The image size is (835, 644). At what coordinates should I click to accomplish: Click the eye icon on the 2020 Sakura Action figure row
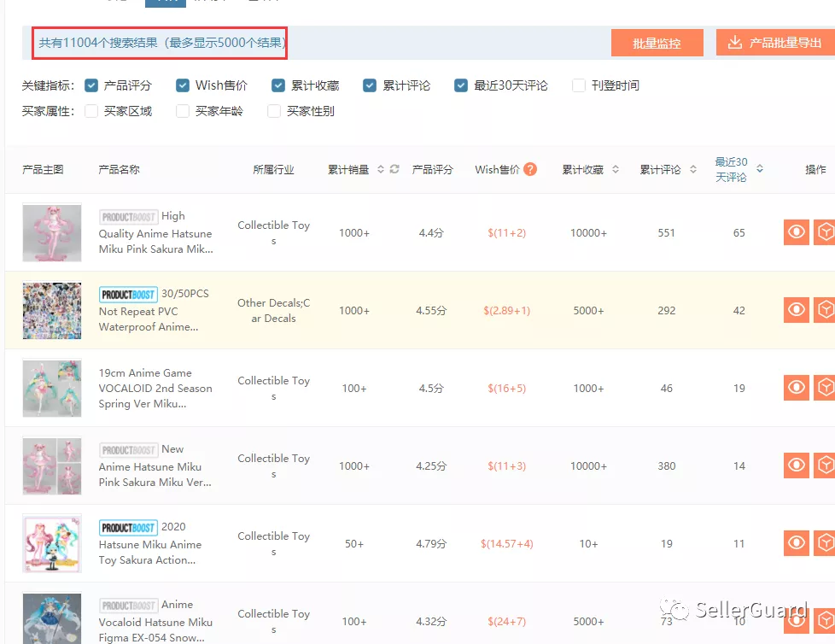[796, 542]
